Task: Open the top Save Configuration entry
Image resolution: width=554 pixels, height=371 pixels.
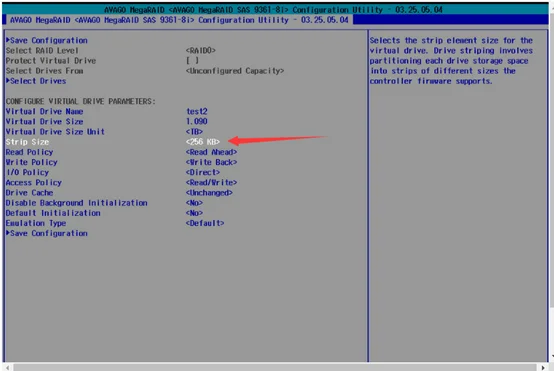Action: click(47, 40)
